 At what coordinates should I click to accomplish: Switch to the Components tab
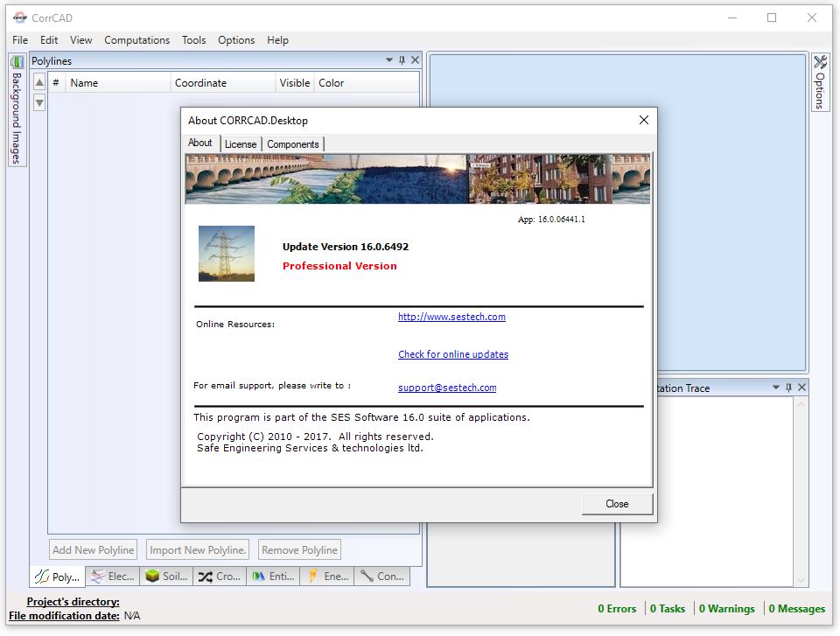click(x=293, y=143)
